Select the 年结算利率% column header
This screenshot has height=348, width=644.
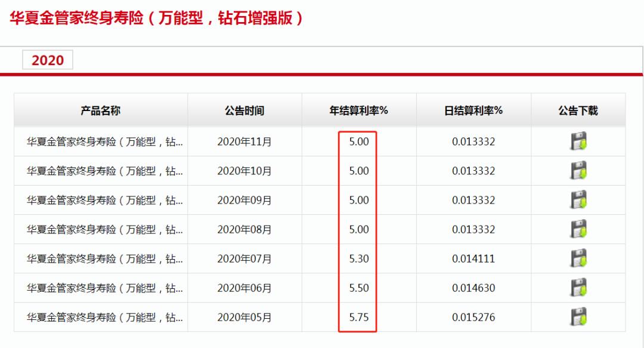pos(358,110)
